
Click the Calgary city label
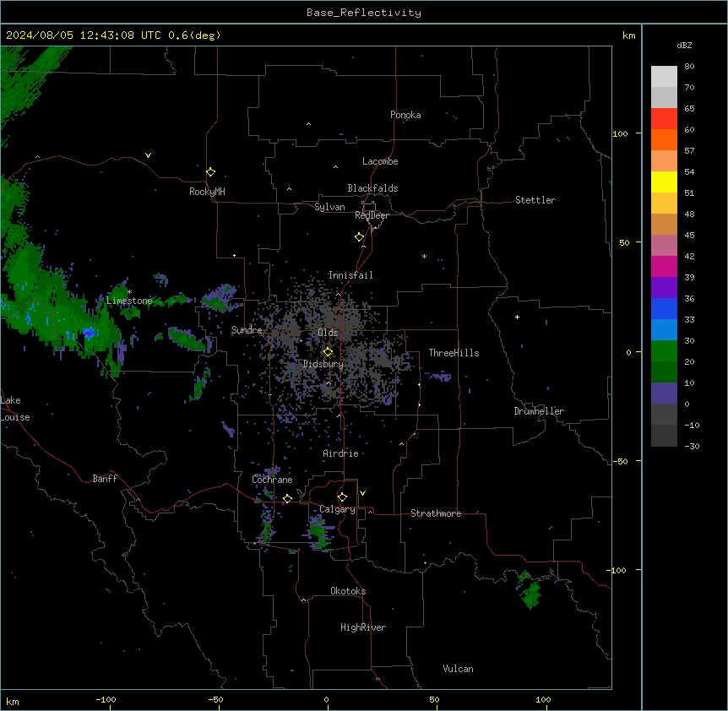point(337,509)
